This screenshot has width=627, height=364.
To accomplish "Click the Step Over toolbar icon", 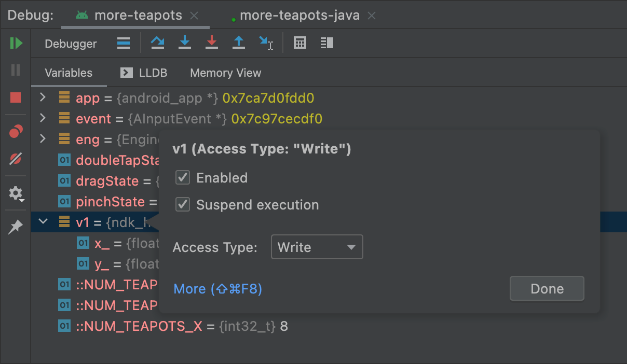I will (158, 43).
